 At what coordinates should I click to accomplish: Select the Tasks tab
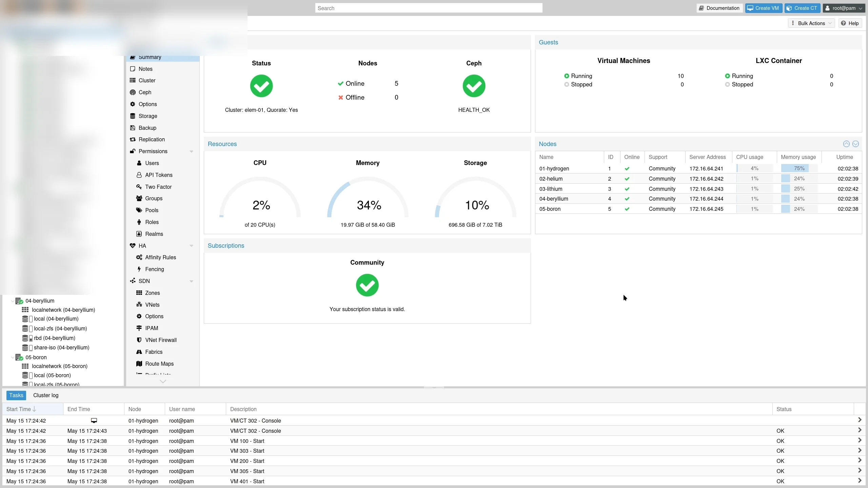[16, 395]
